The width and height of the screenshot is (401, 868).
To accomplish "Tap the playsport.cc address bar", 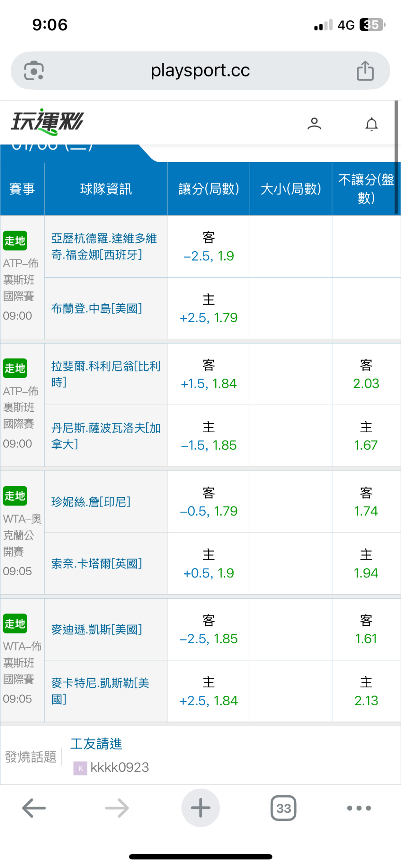I will pos(200,71).
